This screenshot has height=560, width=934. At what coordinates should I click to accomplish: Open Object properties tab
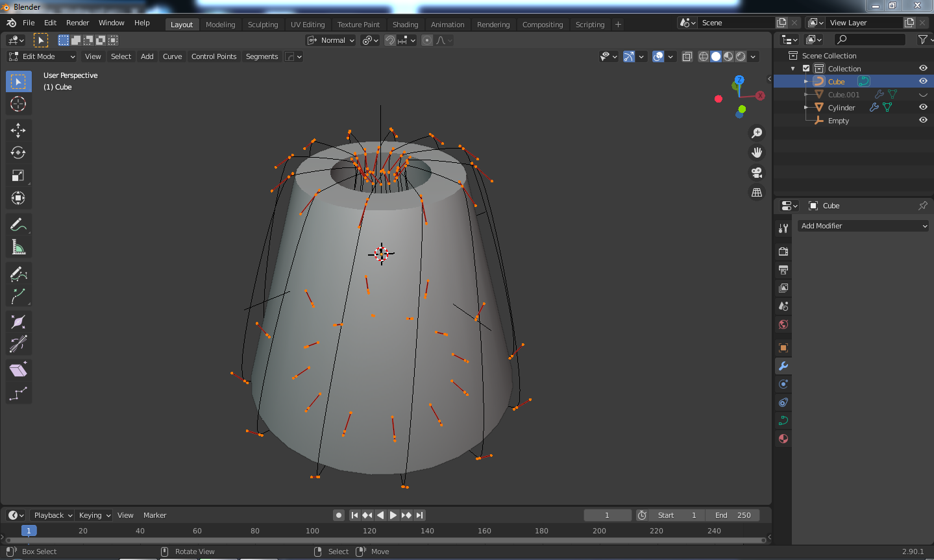click(x=783, y=348)
